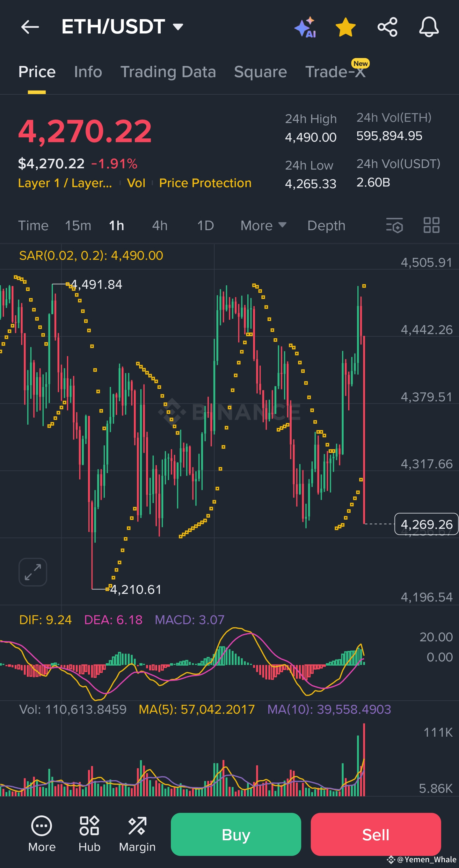The height and width of the screenshot is (868, 459).
Task: Open the Square tab
Action: [x=260, y=72]
